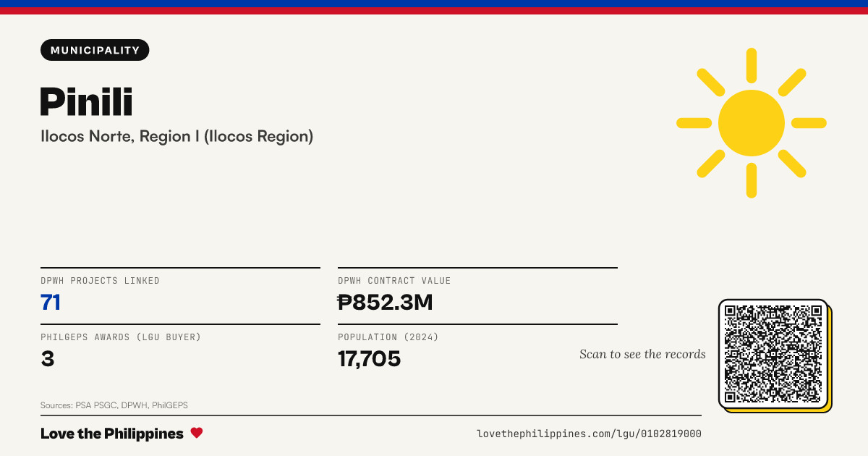This screenshot has height=456, width=868.
Task: Click the DPWH CONTRACT VALUE label
Action: pyautogui.click(x=394, y=281)
